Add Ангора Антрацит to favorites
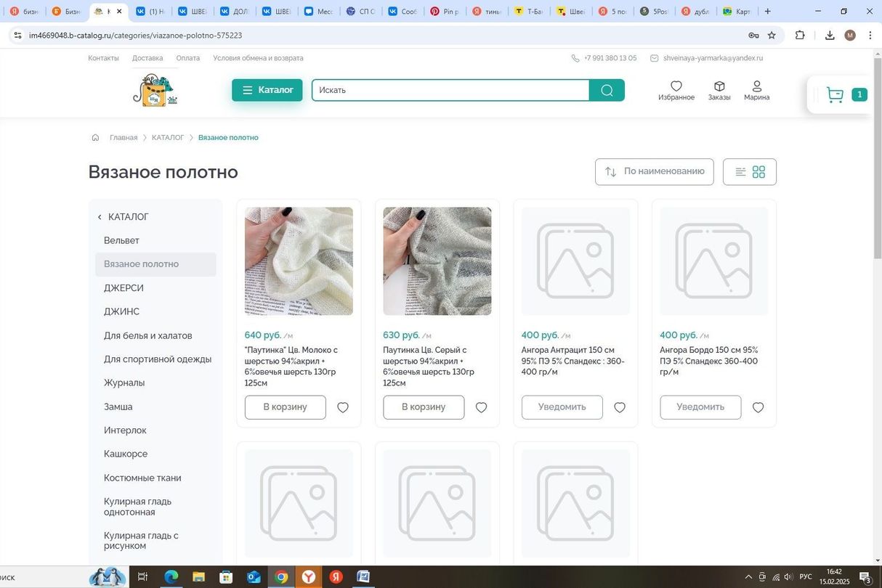This screenshot has height=588, width=882. coord(620,407)
